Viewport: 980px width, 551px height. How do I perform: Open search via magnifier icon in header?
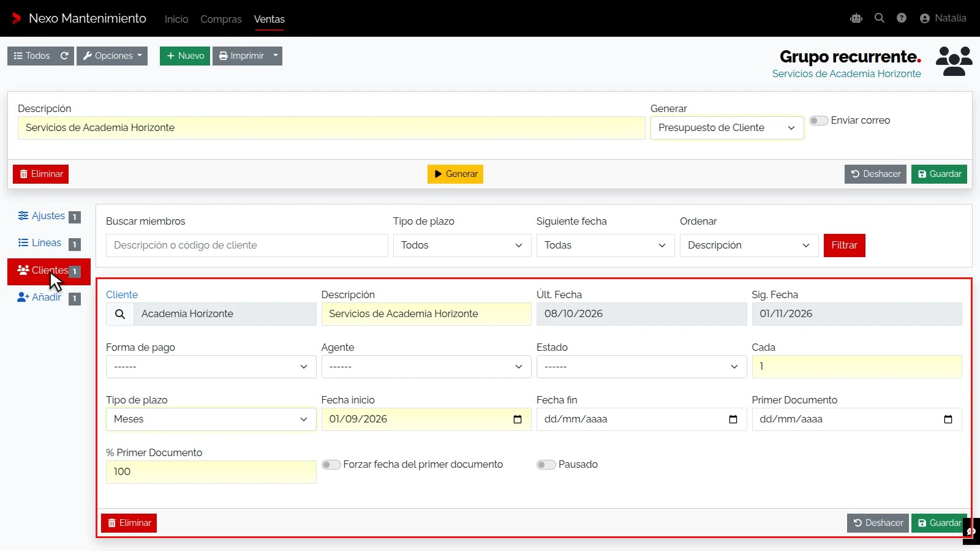tap(880, 18)
